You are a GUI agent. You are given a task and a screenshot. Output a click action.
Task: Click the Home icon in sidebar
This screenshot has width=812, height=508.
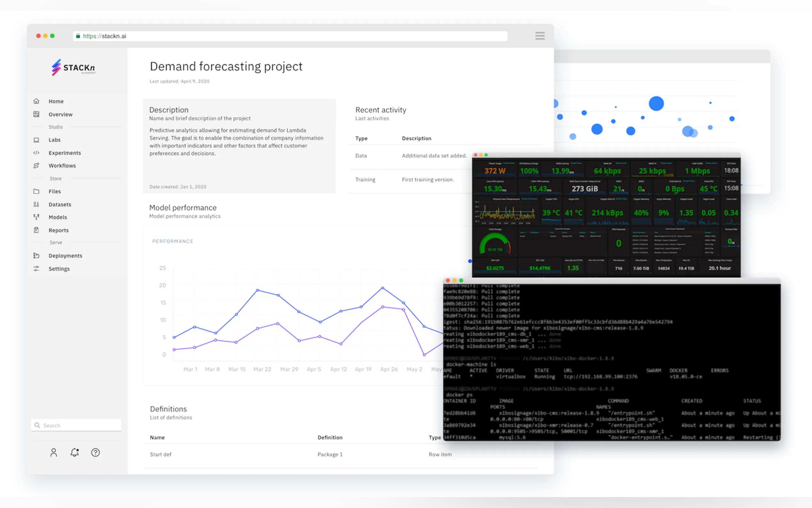[x=36, y=101]
